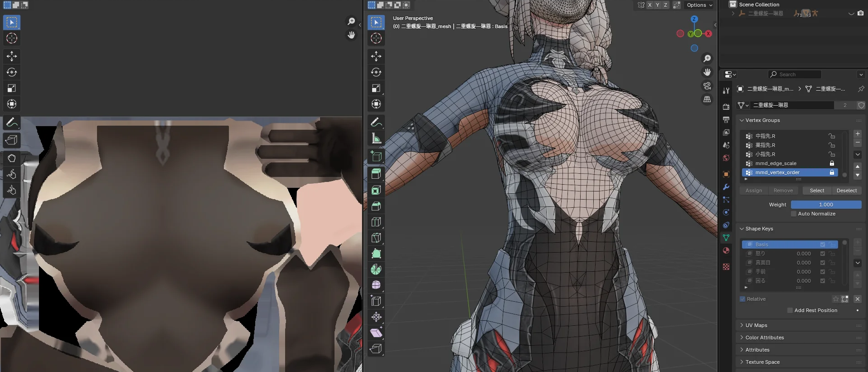Pick the Transform tool in 3D viewport
The height and width of the screenshot is (372, 868).
376,104
